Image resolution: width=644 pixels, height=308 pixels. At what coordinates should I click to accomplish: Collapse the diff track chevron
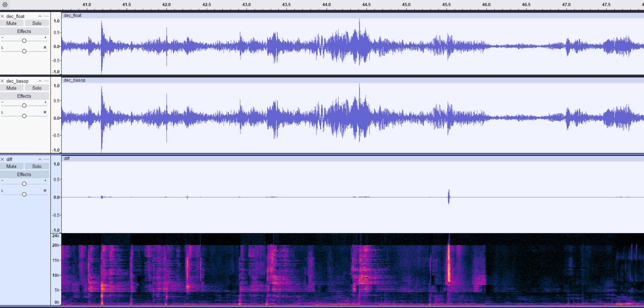tap(40, 159)
